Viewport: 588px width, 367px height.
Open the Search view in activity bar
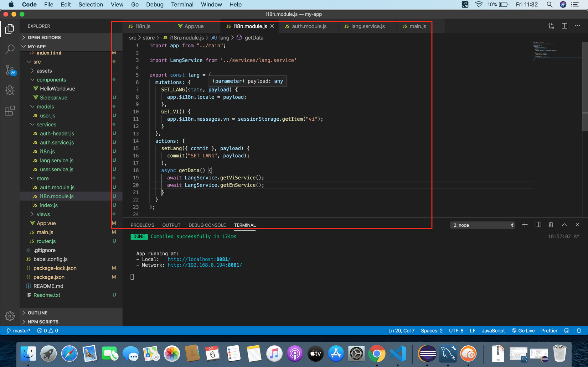(10, 49)
